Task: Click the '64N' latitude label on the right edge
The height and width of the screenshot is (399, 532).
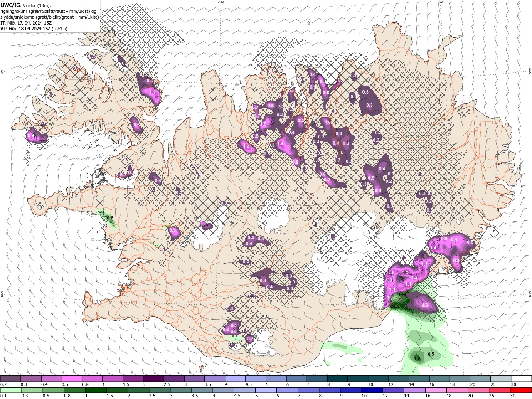Action: point(530,293)
